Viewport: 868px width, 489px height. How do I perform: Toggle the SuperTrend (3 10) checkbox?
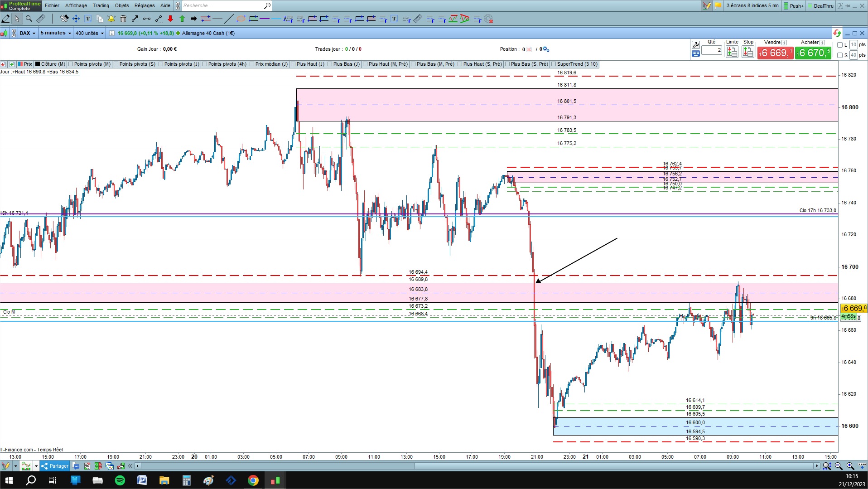point(554,64)
